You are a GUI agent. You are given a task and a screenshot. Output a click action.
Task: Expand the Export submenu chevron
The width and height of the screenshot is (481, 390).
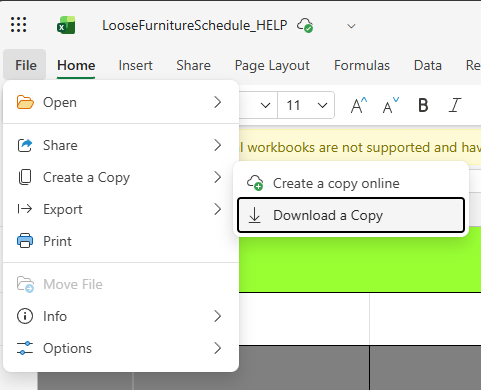click(x=217, y=209)
